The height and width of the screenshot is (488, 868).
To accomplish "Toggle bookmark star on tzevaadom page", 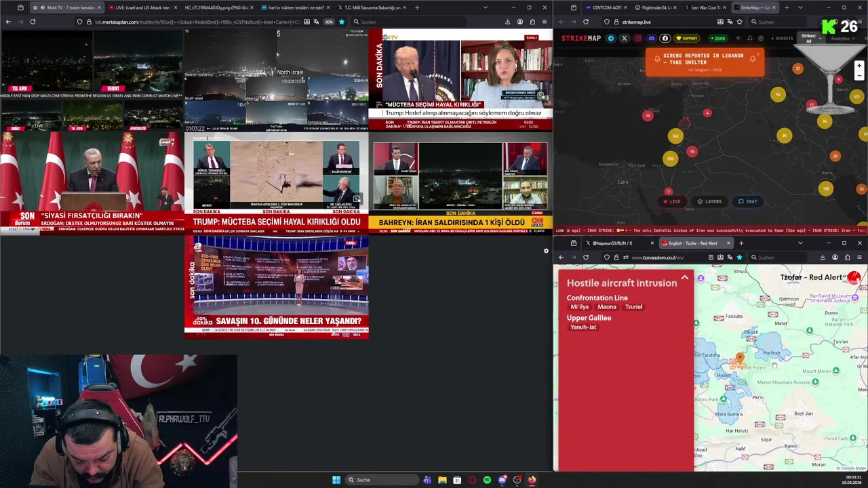I will pos(739,258).
